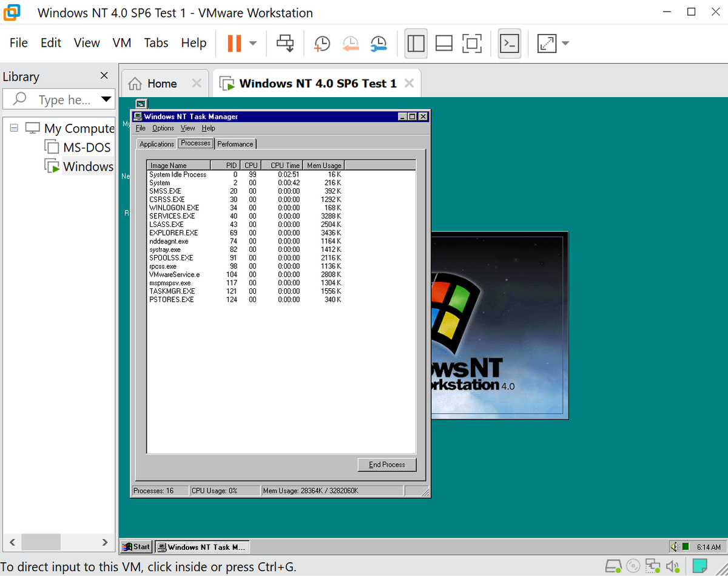
Task: Open Task Manager File menu
Action: (x=141, y=128)
